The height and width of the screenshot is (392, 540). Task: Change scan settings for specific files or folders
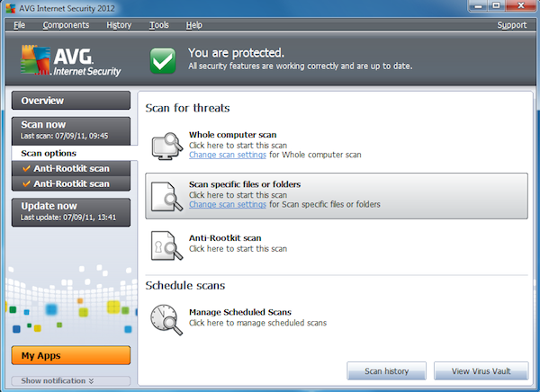tap(228, 204)
